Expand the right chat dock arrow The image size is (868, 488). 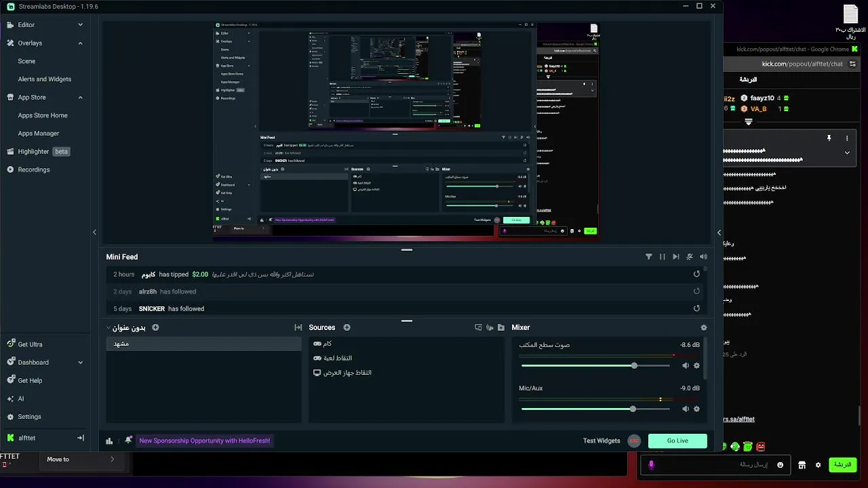click(719, 232)
